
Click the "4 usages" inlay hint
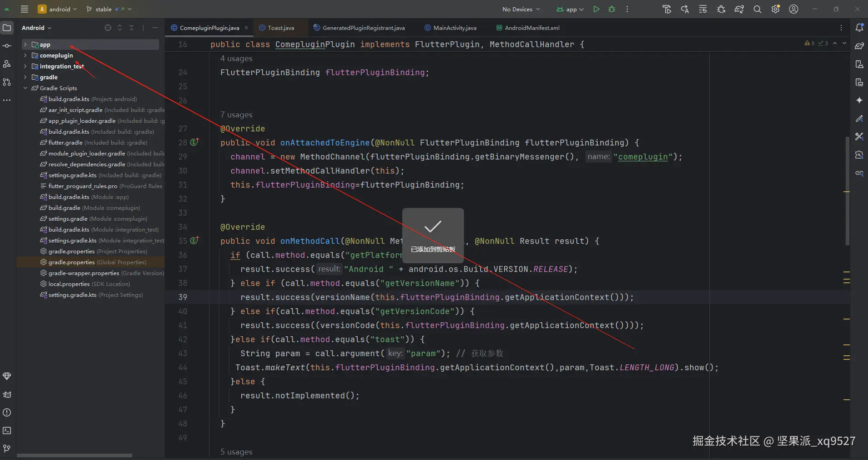tap(236, 58)
